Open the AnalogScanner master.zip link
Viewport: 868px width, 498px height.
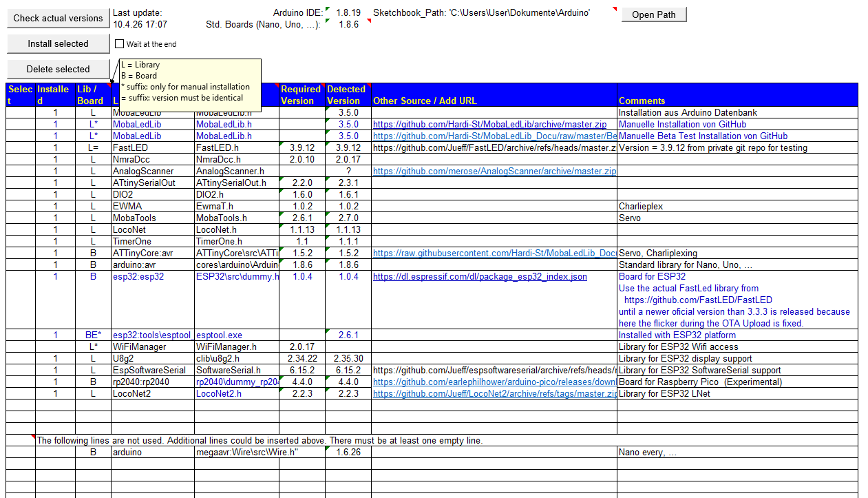[494, 172]
